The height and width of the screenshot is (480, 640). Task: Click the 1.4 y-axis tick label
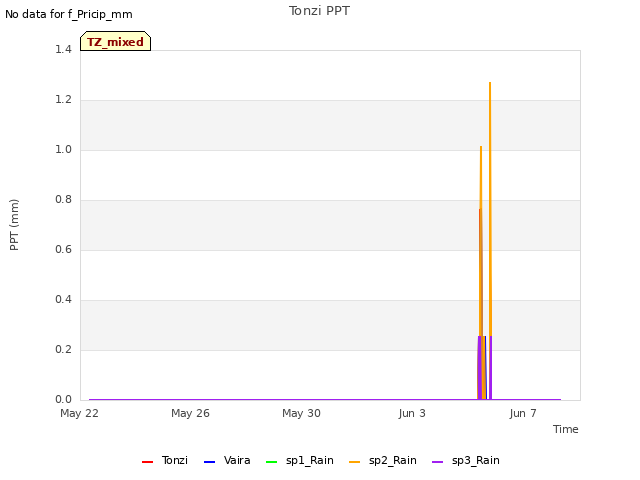pyautogui.click(x=63, y=49)
